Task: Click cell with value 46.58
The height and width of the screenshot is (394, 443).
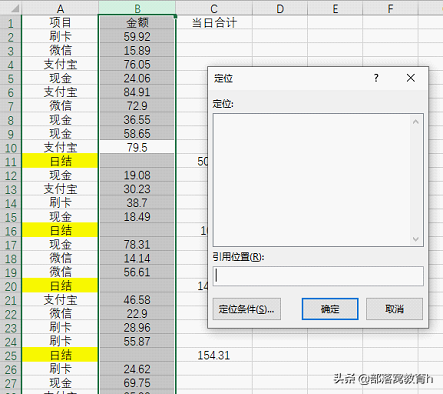Action: click(x=137, y=300)
